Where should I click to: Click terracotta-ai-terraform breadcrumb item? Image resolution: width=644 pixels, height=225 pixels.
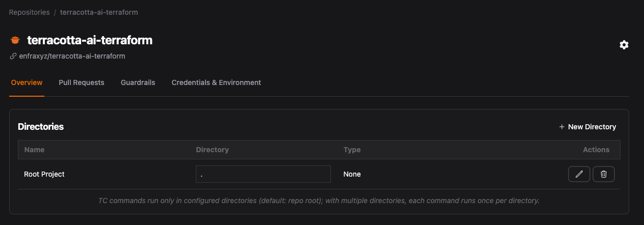point(99,12)
